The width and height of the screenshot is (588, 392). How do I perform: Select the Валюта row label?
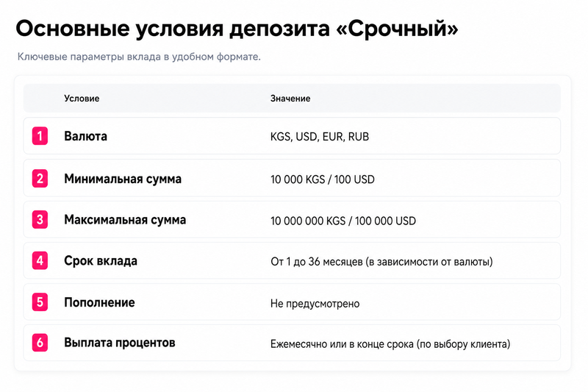pos(85,136)
